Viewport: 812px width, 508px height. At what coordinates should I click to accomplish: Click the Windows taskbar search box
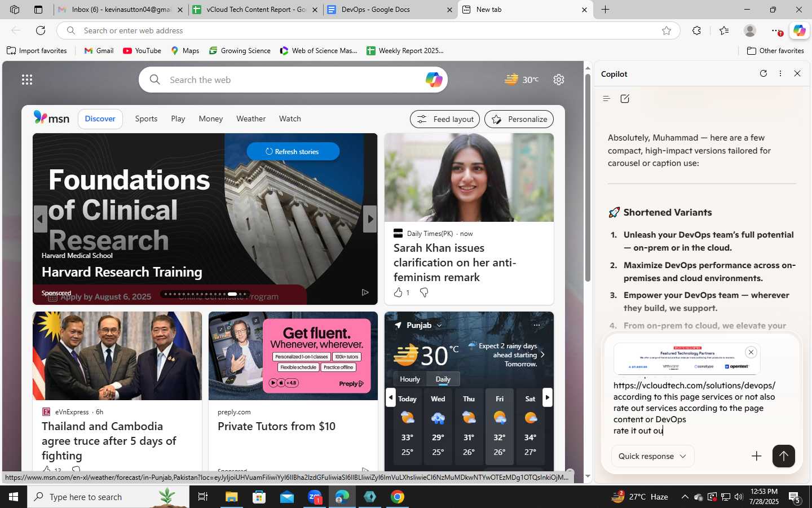coord(108,497)
